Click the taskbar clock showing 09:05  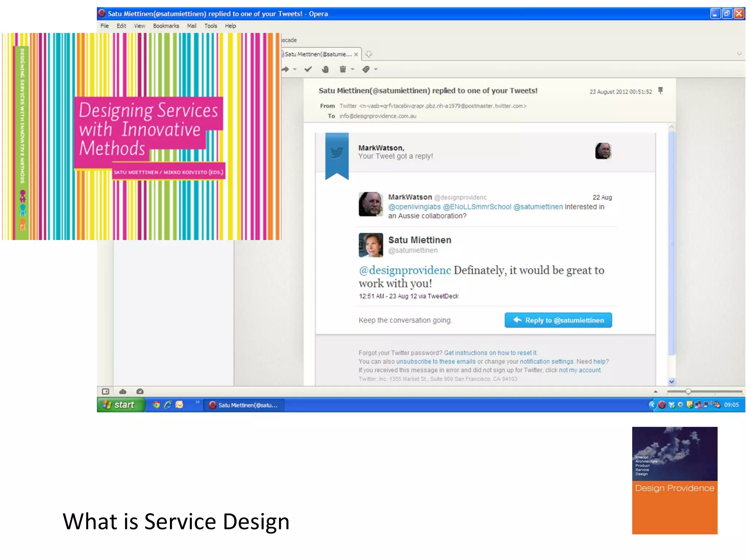[731, 405]
